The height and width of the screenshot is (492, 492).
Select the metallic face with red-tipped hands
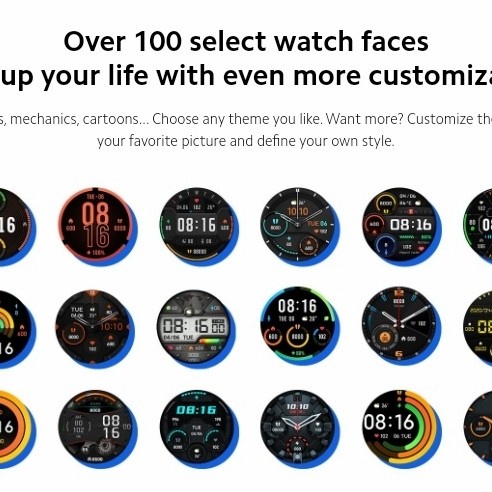click(x=300, y=429)
